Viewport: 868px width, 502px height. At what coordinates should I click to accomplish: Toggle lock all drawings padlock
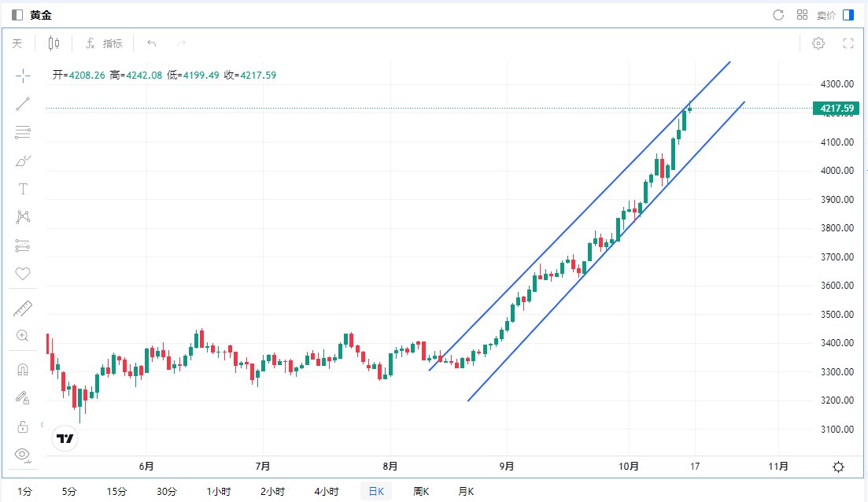coord(23,426)
